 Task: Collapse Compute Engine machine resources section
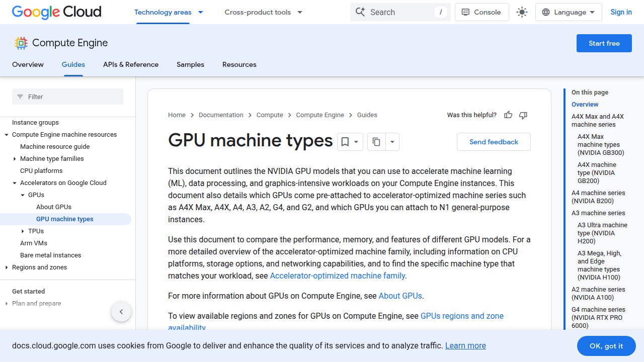(7, 135)
